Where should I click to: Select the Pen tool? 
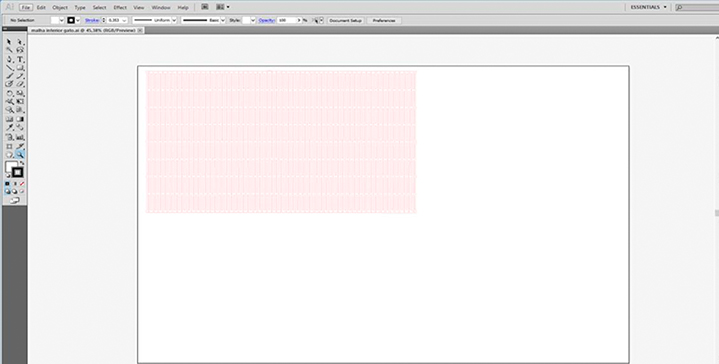pos(9,60)
